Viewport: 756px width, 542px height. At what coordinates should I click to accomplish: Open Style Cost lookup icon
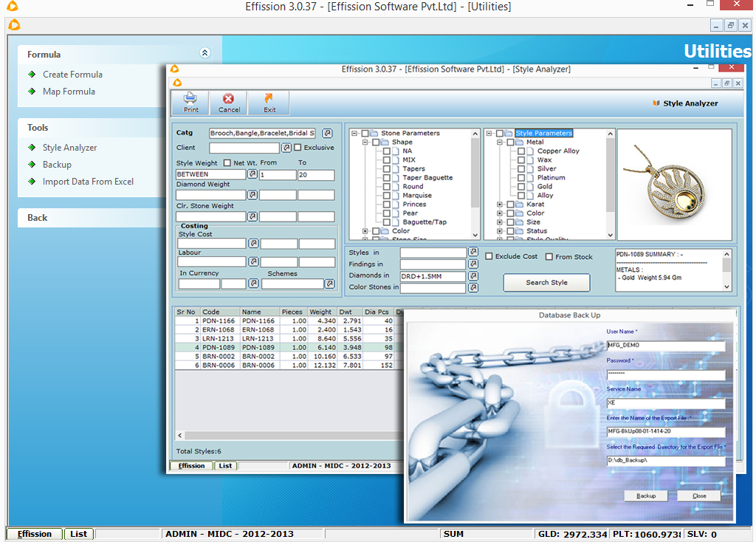pos(254,244)
